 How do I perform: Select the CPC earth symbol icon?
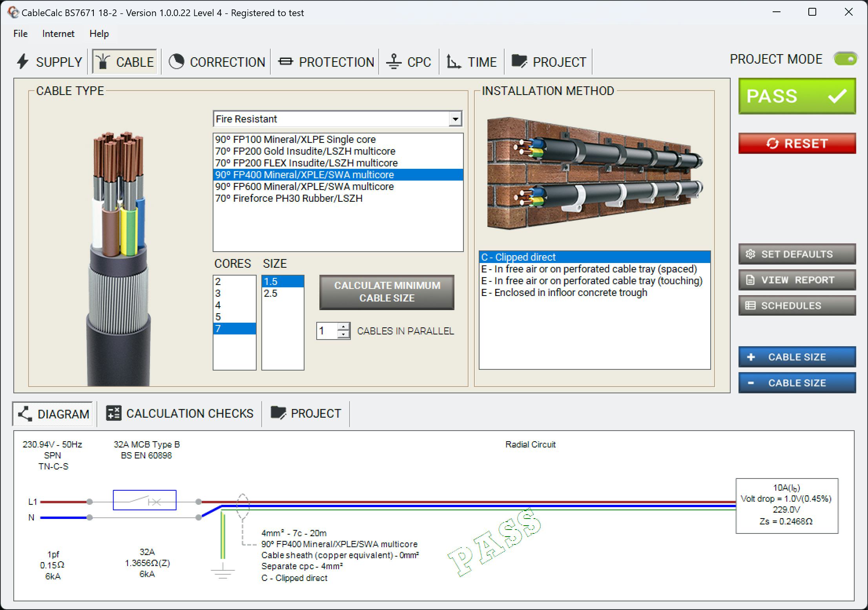pos(394,61)
